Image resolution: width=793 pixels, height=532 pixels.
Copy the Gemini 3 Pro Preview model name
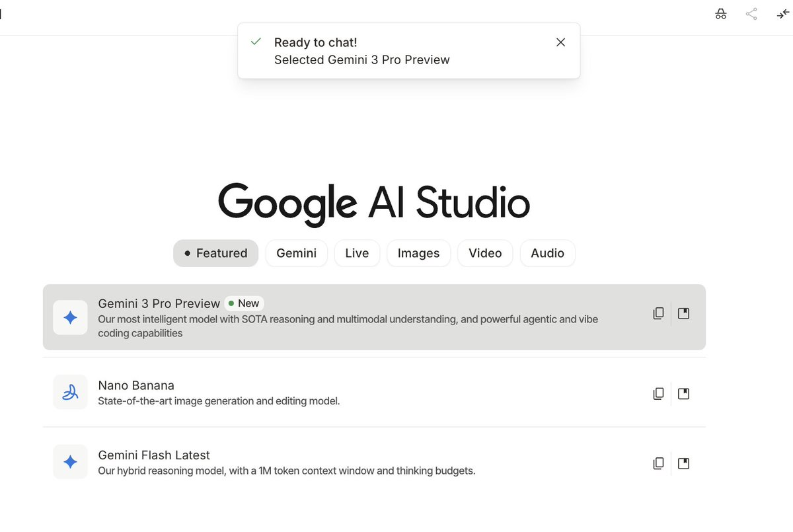[658, 313]
